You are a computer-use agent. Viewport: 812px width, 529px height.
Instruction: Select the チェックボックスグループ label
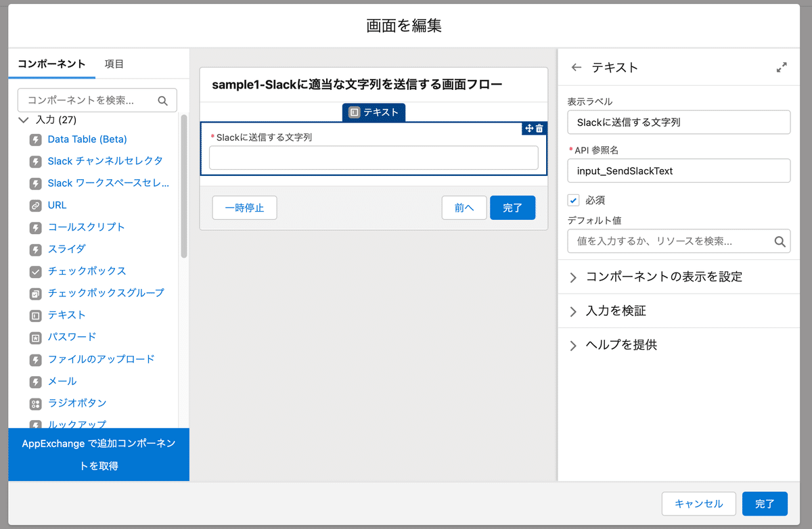[106, 293]
